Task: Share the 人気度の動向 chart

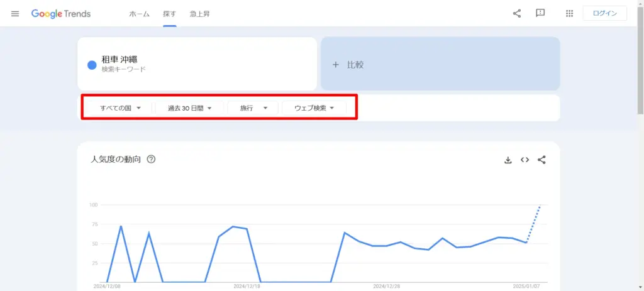Action: coord(541,160)
